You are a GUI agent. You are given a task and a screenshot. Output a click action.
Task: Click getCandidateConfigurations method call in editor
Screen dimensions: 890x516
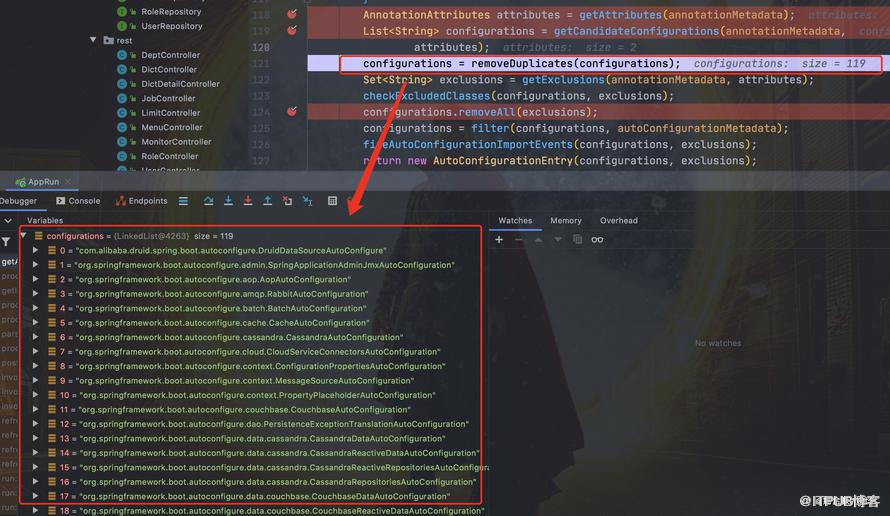[637, 31]
